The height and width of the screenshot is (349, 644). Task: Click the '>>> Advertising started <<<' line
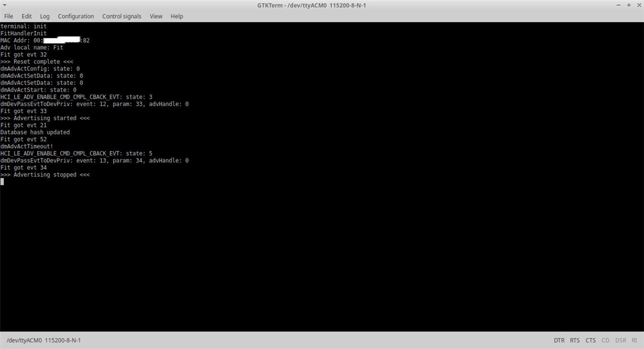click(45, 118)
